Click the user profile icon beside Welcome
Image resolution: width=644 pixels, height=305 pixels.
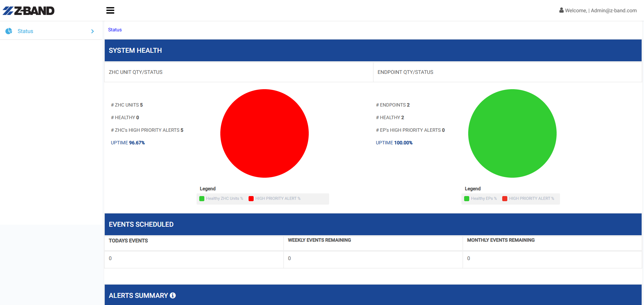tap(561, 10)
